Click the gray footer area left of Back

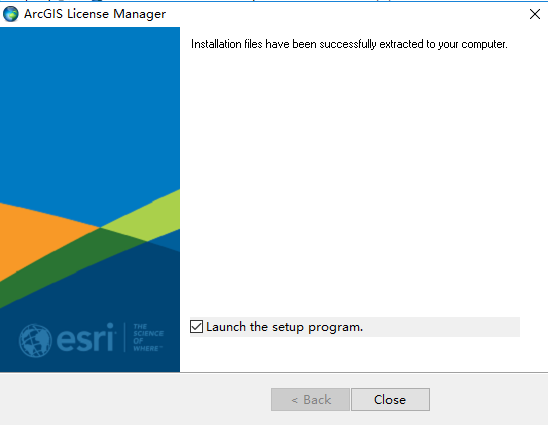[x=135, y=399]
